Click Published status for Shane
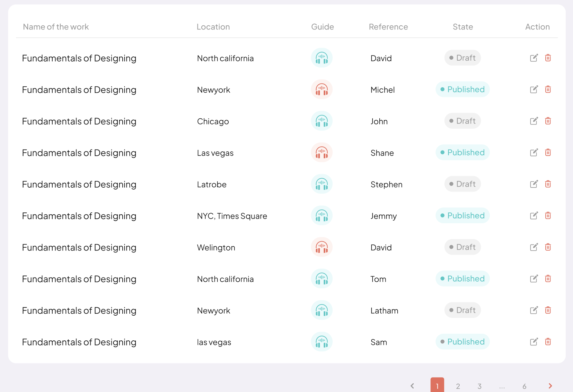The width and height of the screenshot is (573, 392). (x=463, y=153)
